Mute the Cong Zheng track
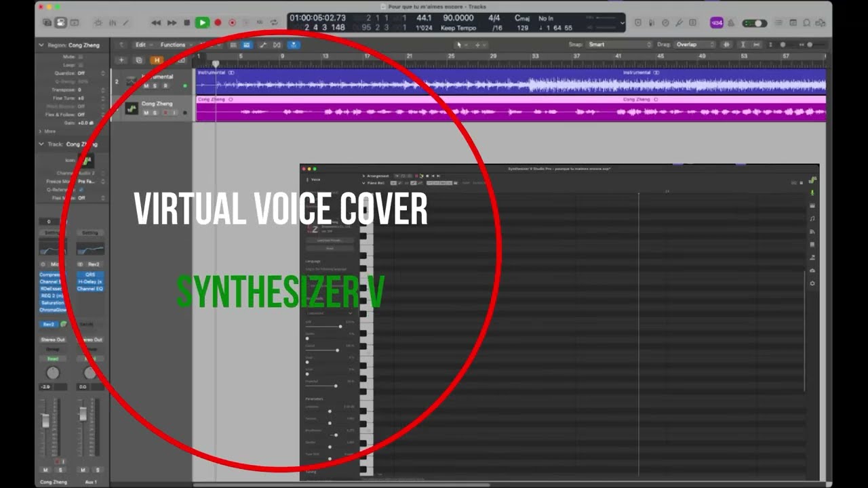868x488 pixels. pyautogui.click(x=146, y=113)
